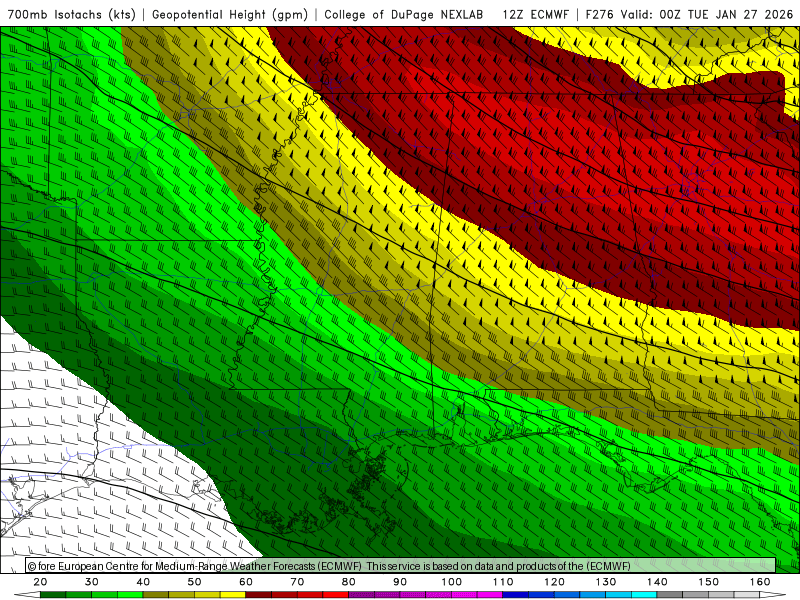Click the dark blue 110-knot legend swatch

(x=515, y=595)
